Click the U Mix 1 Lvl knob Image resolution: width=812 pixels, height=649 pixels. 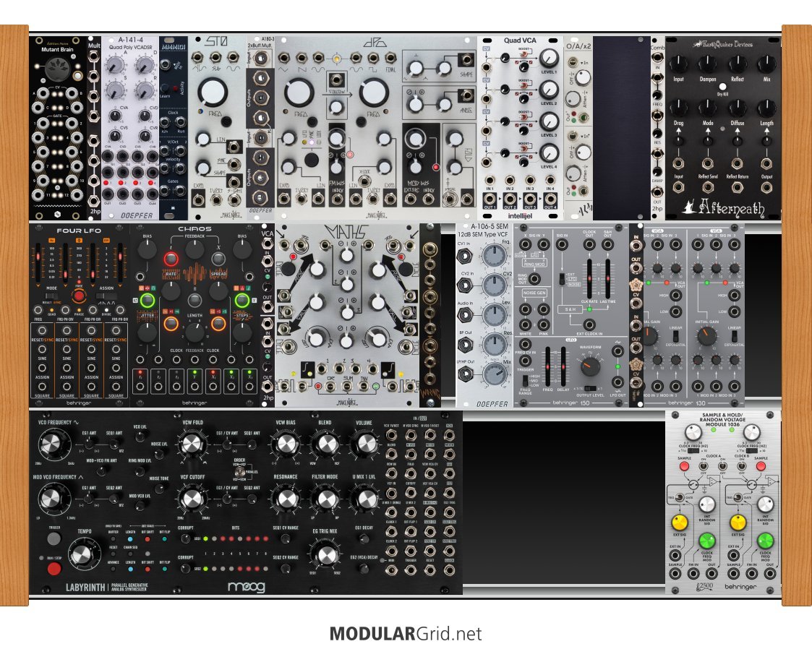tap(364, 499)
